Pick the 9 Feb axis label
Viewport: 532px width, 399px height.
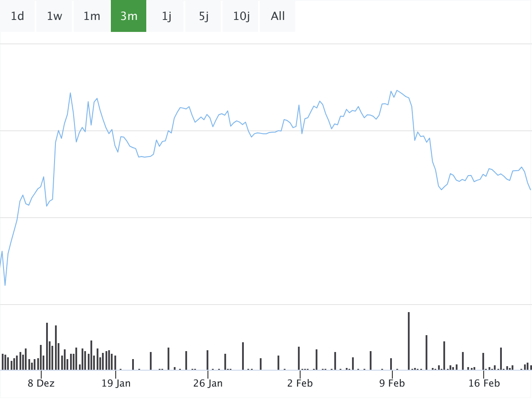392,383
